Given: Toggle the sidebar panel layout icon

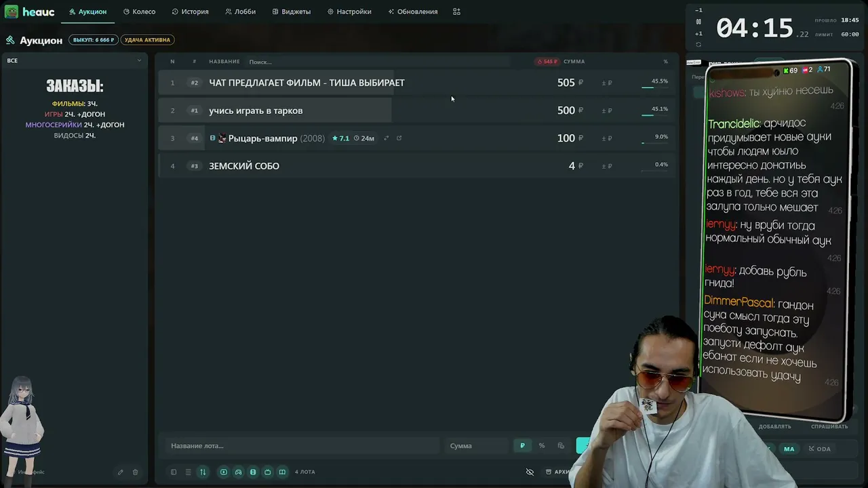Looking at the screenshot, I should tap(174, 472).
